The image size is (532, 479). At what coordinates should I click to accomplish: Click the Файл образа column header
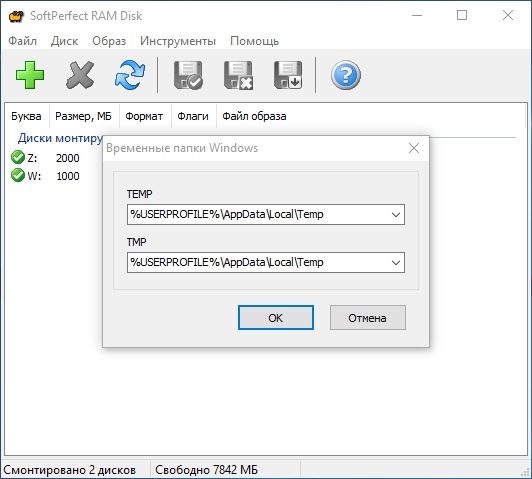point(254,116)
